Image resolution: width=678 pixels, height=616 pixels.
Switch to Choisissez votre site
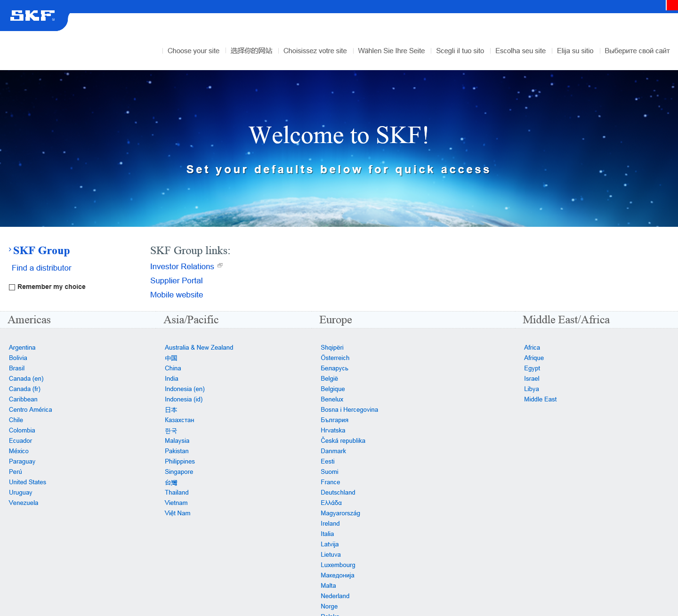315,51
